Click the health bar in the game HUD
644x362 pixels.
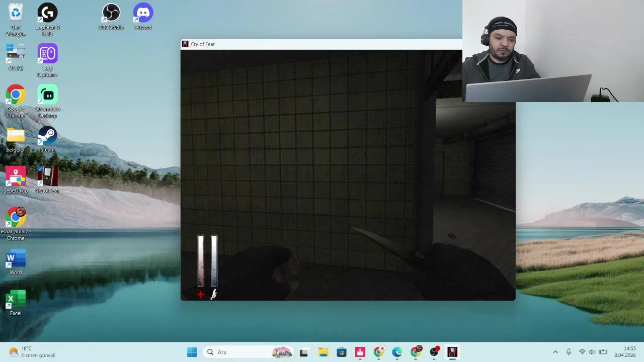click(x=201, y=260)
